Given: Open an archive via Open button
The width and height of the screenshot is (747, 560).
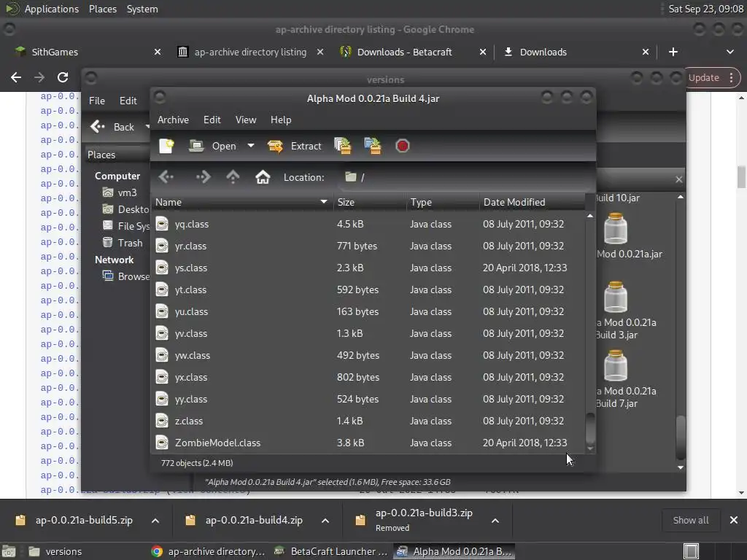Looking at the screenshot, I should [x=213, y=146].
